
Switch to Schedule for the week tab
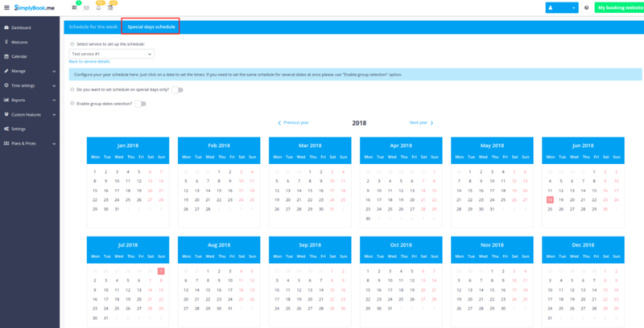[93, 27]
